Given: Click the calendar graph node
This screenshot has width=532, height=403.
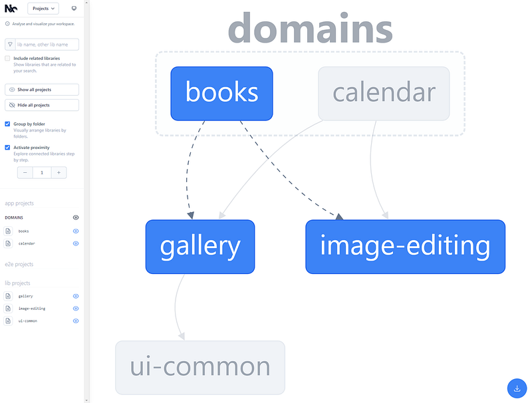Looking at the screenshot, I should 384,93.
